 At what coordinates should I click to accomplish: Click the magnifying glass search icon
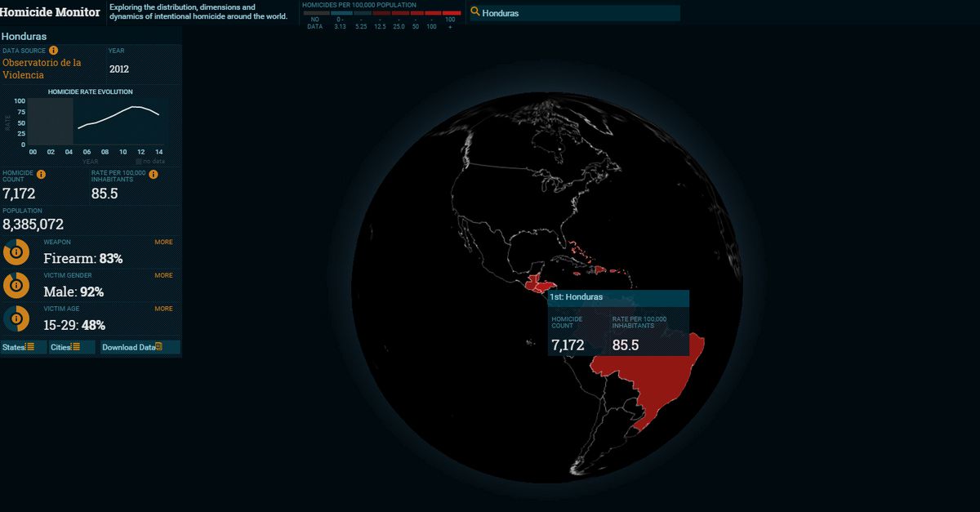[x=474, y=12]
